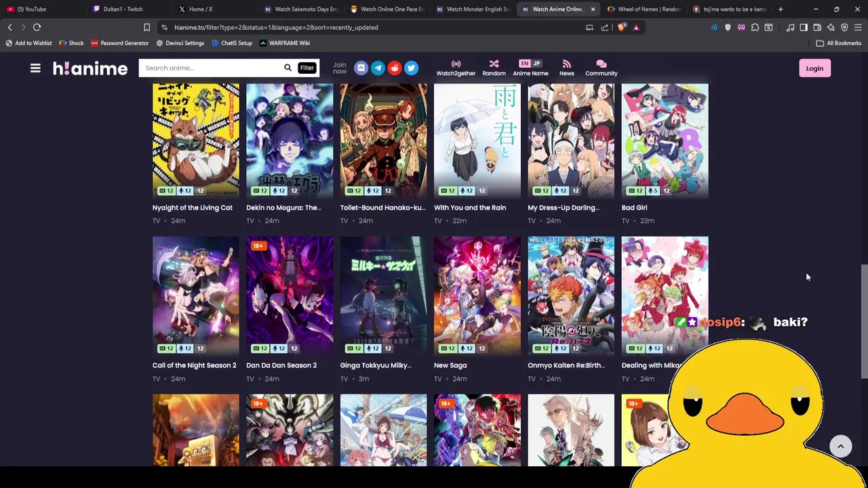Switch to tojima wants to be tab
868x488 pixels.
pyautogui.click(x=730, y=9)
